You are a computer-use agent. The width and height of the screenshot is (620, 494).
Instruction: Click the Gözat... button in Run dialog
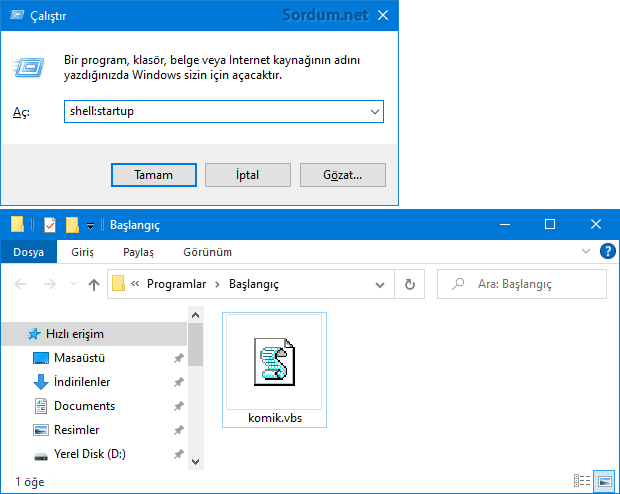tap(342, 175)
